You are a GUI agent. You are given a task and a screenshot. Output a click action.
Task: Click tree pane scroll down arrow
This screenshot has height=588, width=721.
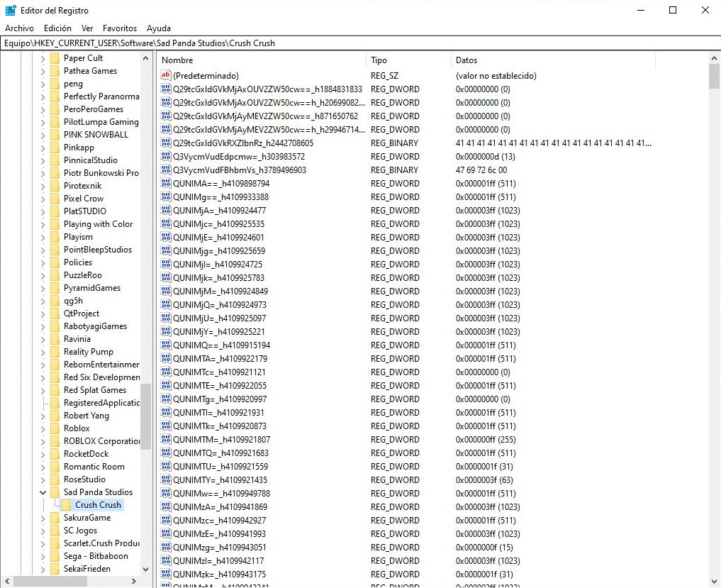(x=146, y=569)
